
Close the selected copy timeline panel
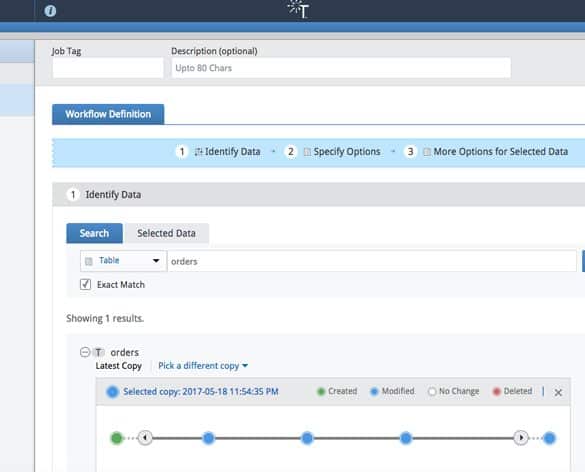[x=558, y=392]
